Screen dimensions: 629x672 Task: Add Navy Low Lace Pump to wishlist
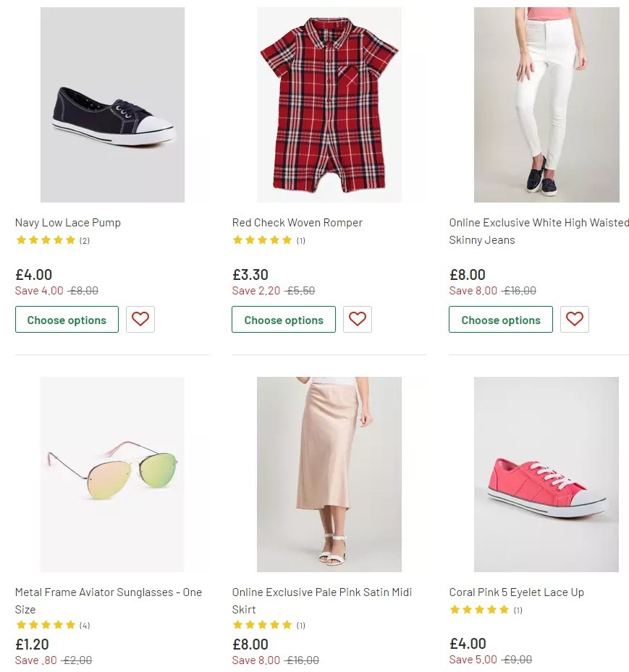click(x=140, y=319)
